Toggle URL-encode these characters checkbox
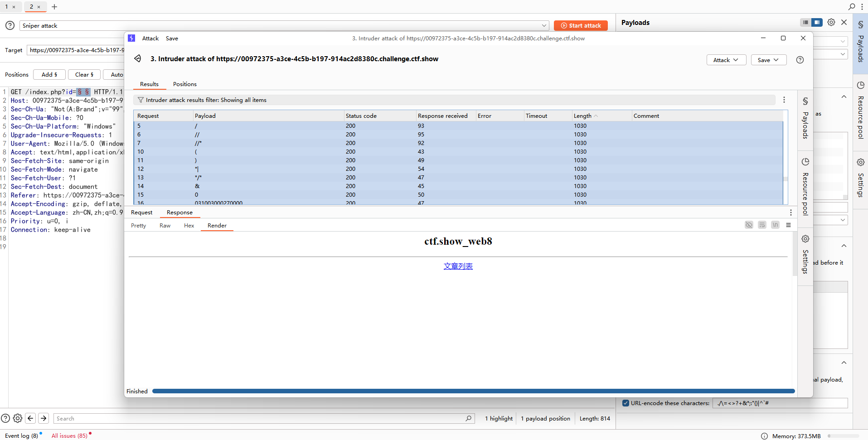 point(626,403)
